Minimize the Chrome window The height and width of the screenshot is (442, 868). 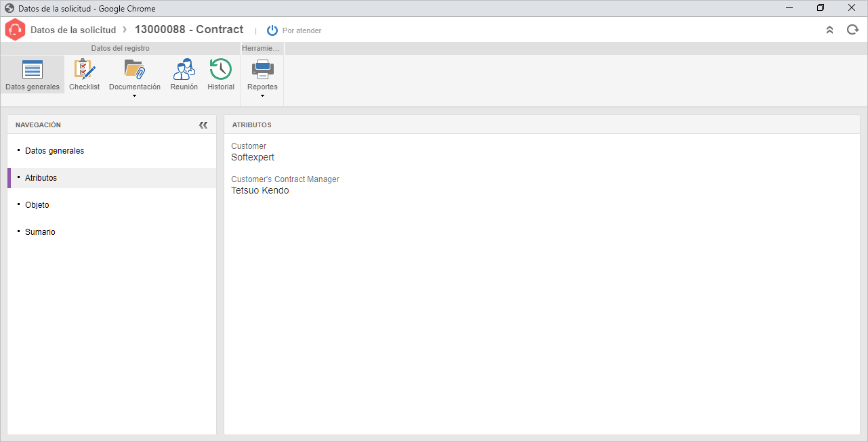point(789,8)
